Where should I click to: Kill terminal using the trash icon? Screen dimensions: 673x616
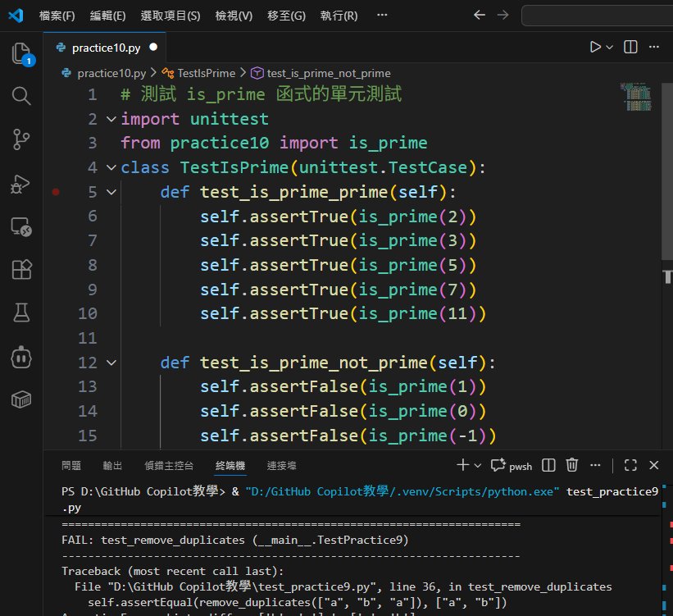click(572, 466)
